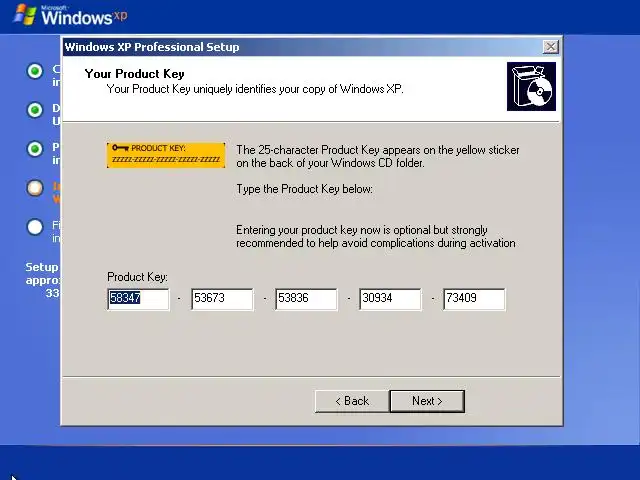
Task: Select the first product key field 58347
Action: [x=138, y=299]
